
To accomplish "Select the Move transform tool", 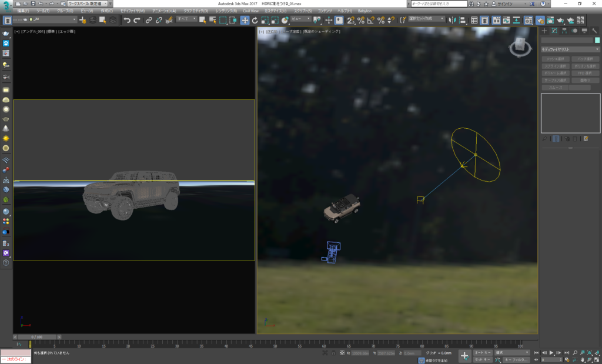I will pyautogui.click(x=245, y=20).
